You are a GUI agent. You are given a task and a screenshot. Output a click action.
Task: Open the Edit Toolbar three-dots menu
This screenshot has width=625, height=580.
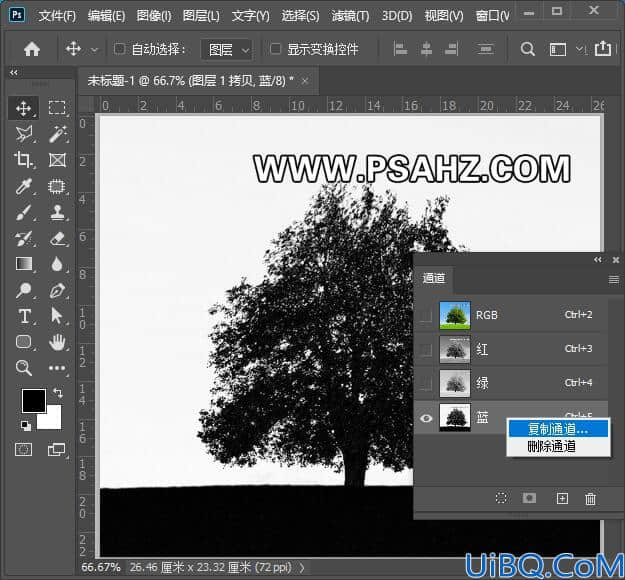57,368
